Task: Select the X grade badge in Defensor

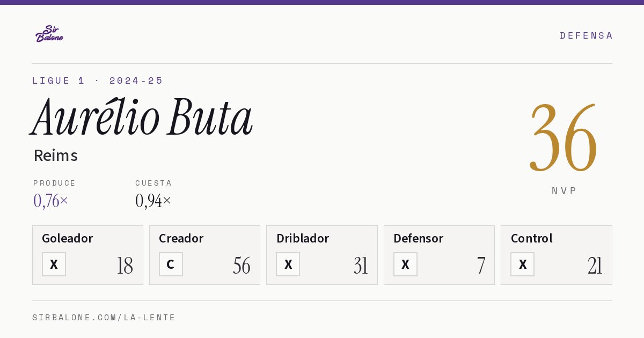Action: click(x=405, y=264)
